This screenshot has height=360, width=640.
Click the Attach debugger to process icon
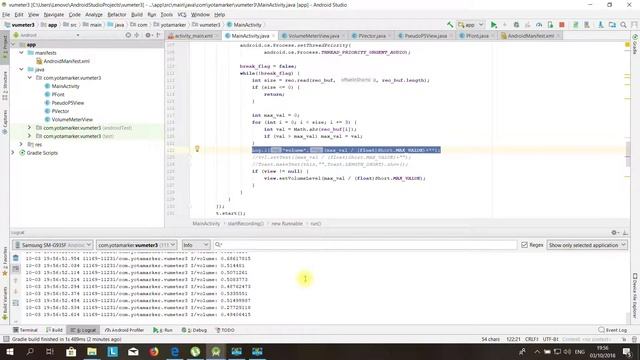[550, 25]
